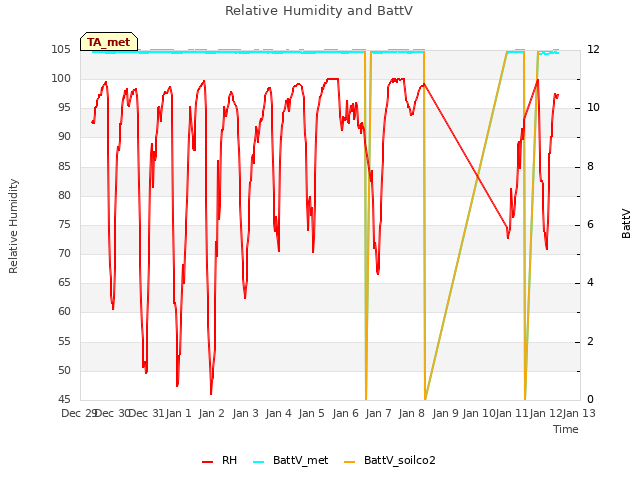Click the Jan 5 x-axis tick label
640x480 pixels.
coord(311,413)
